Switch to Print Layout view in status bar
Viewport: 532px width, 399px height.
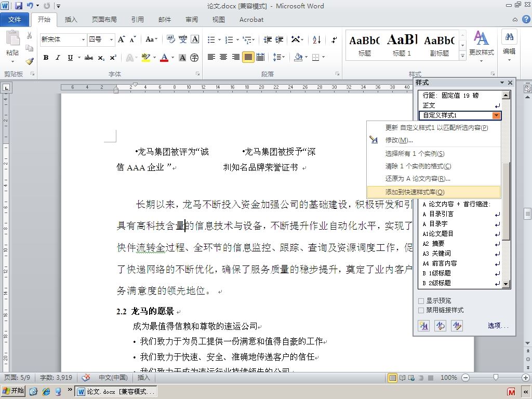pos(393,378)
